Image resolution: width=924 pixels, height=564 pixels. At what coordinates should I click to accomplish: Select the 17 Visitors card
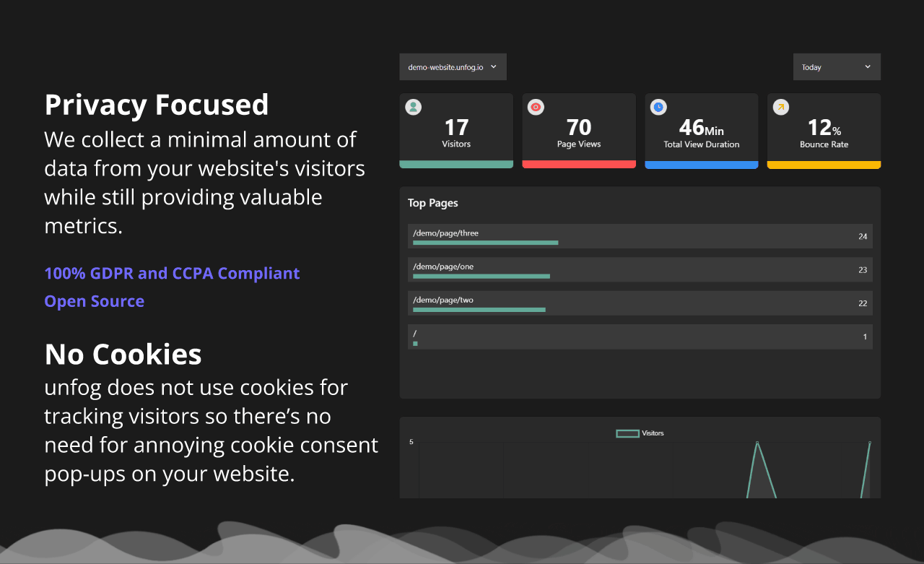pos(456,131)
